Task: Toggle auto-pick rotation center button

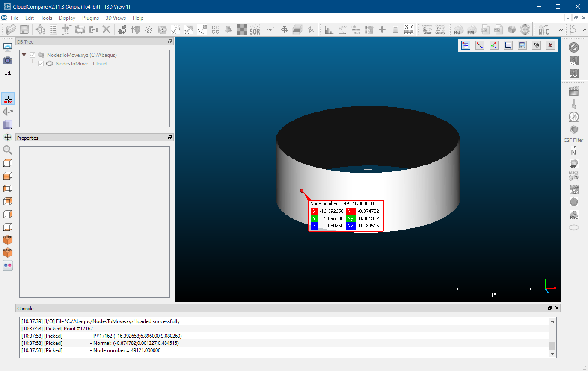Action: (x=8, y=99)
